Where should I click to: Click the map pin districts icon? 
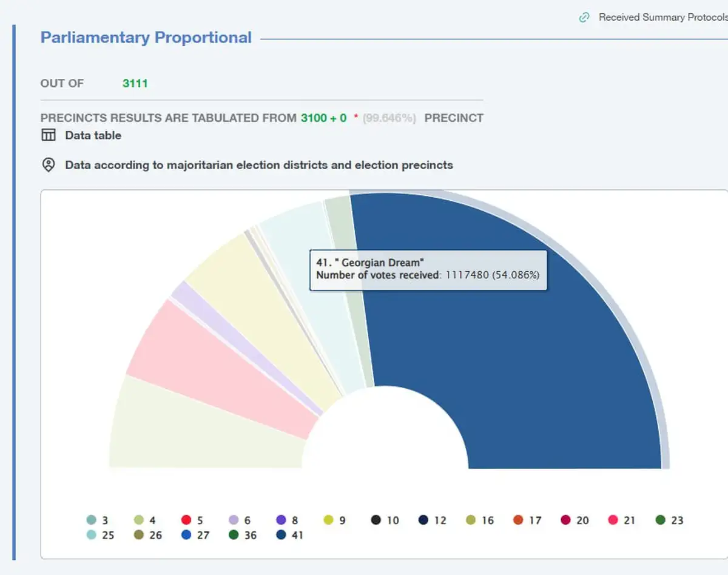[49, 165]
